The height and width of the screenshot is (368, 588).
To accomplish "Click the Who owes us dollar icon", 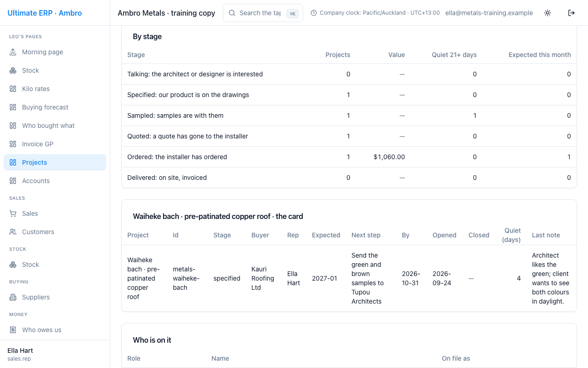I will [x=13, y=330].
